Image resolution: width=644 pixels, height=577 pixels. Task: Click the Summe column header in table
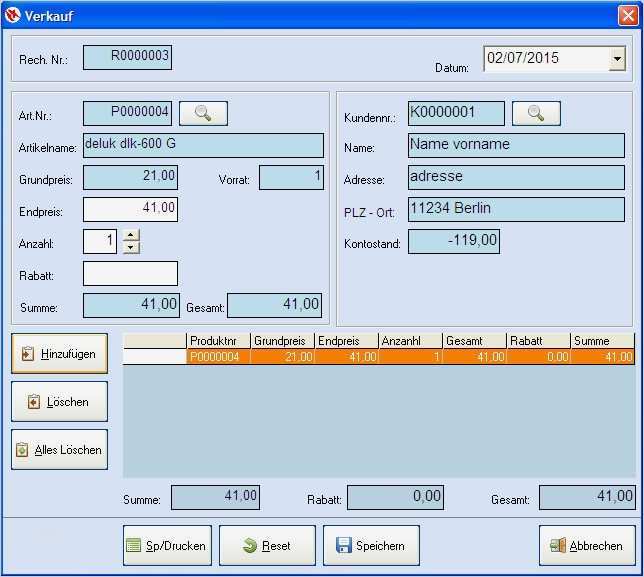603,341
